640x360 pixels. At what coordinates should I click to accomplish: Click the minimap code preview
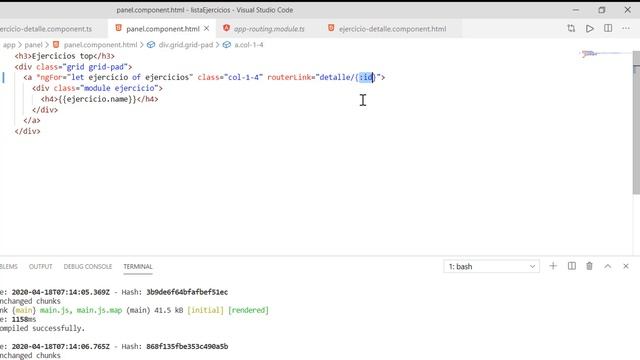pos(605,53)
